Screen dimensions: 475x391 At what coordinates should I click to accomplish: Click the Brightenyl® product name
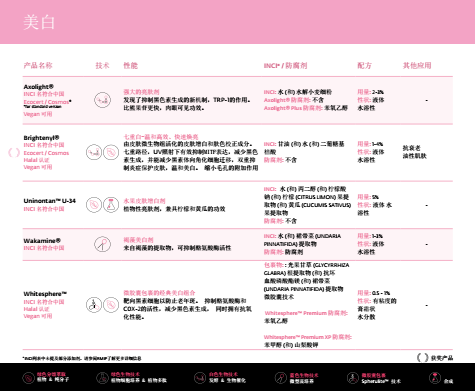[x=41, y=138]
